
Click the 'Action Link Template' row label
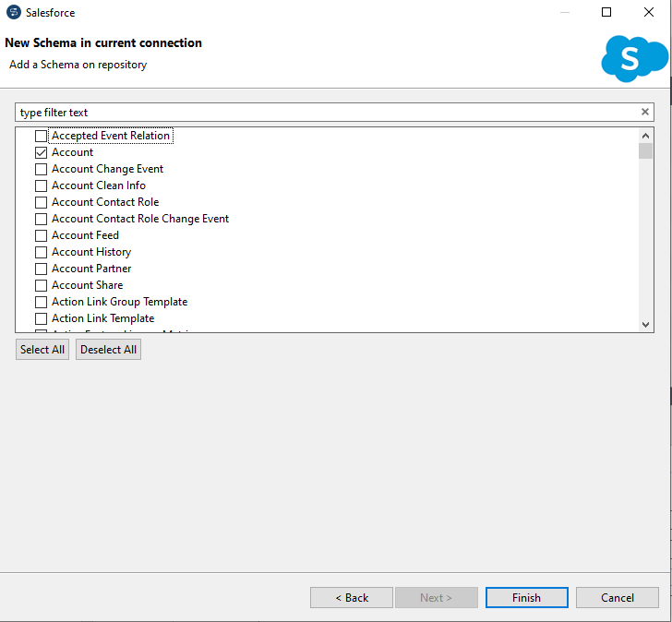click(102, 318)
